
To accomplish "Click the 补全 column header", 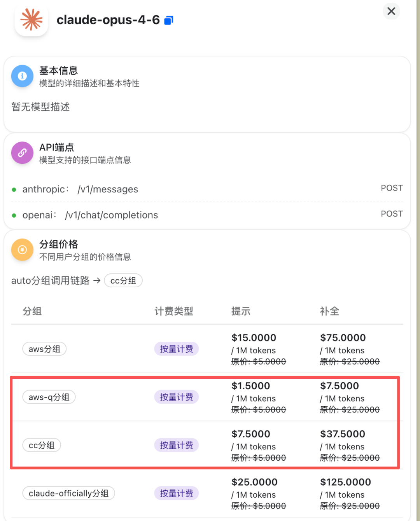I will click(329, 311).
